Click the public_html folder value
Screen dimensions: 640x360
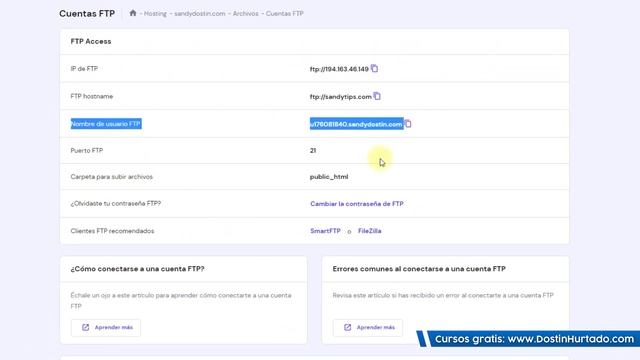[329, 177]
